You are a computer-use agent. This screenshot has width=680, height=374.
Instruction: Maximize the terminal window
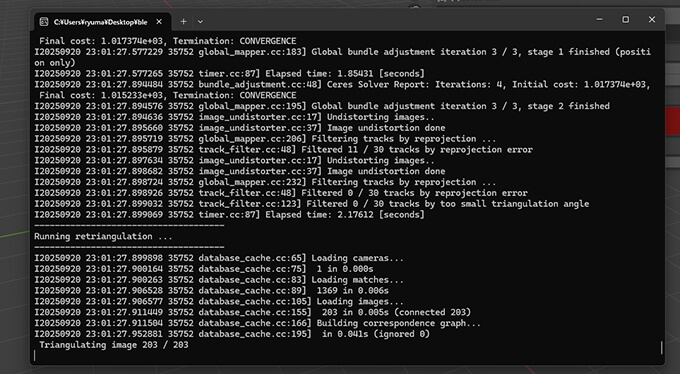tap(625, 20)
